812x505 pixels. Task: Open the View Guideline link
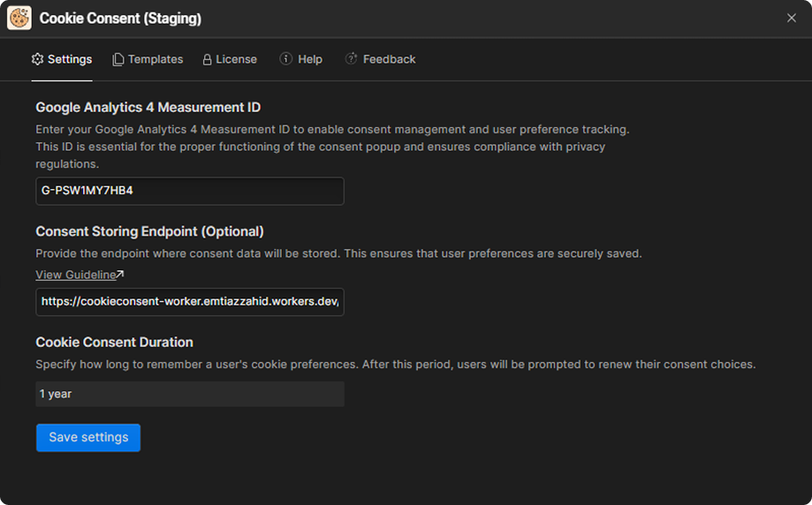[76, 275]
